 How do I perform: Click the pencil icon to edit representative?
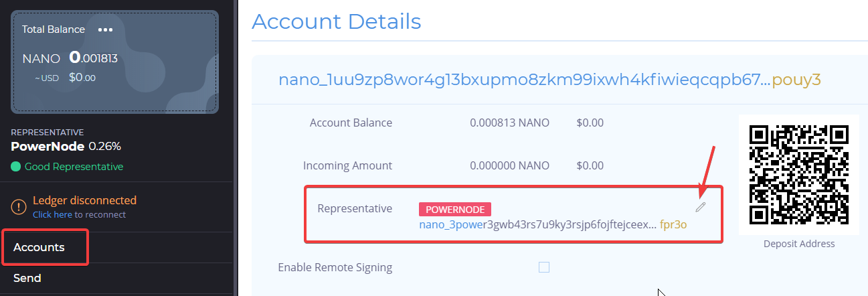tap(700, 207)
